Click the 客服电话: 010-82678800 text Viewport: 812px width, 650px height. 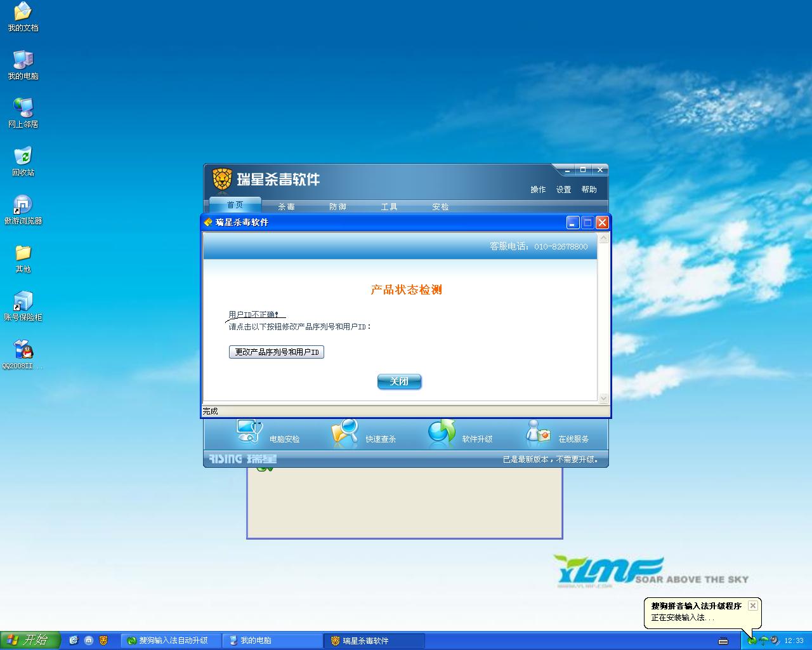pos(539,246)
